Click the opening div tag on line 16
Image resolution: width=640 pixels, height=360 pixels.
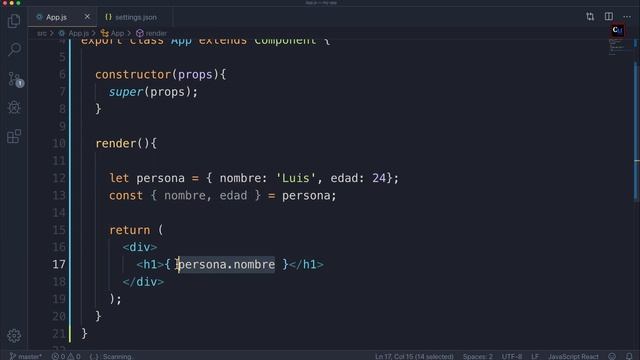(x=140, y=247)
